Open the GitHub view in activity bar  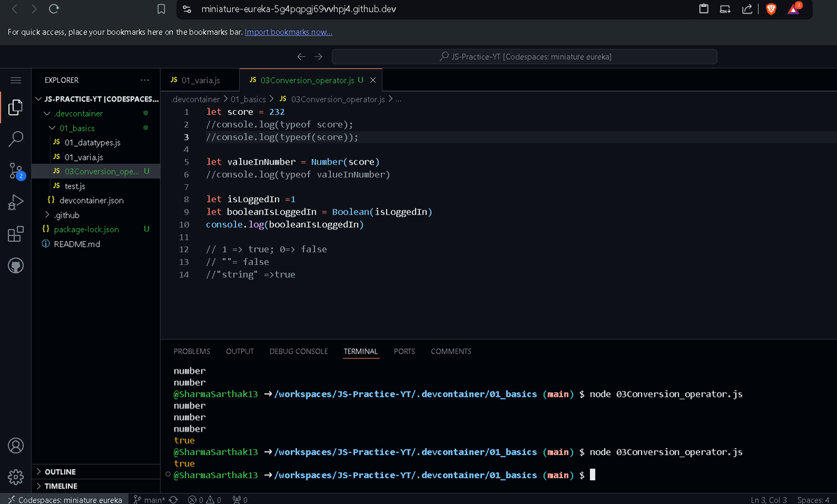click(15, 266)
